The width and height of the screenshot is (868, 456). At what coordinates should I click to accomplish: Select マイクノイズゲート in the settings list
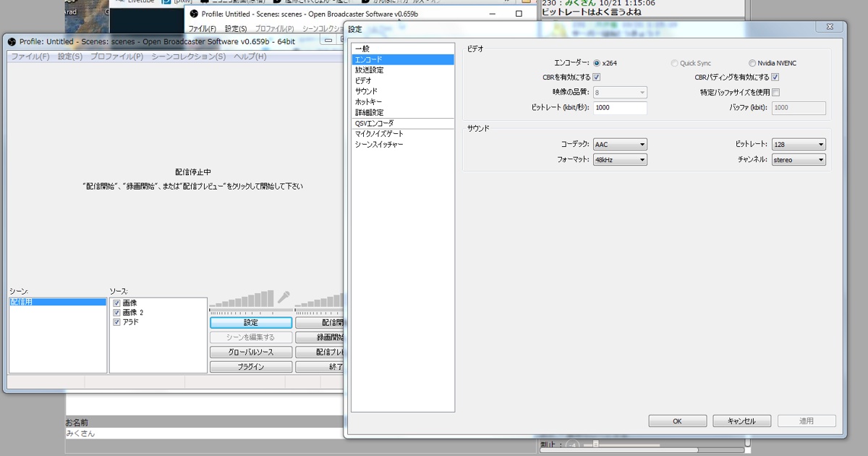(403, 134)
